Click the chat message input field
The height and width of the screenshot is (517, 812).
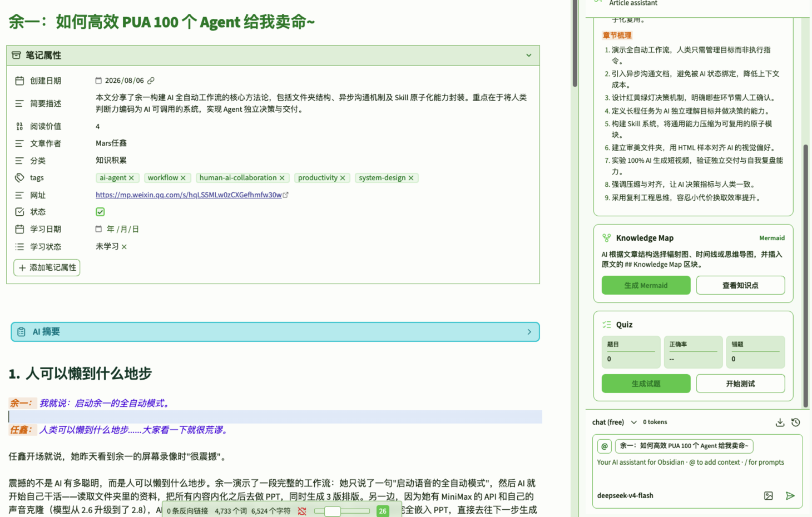pyautogui.click(x=697, y=472)
